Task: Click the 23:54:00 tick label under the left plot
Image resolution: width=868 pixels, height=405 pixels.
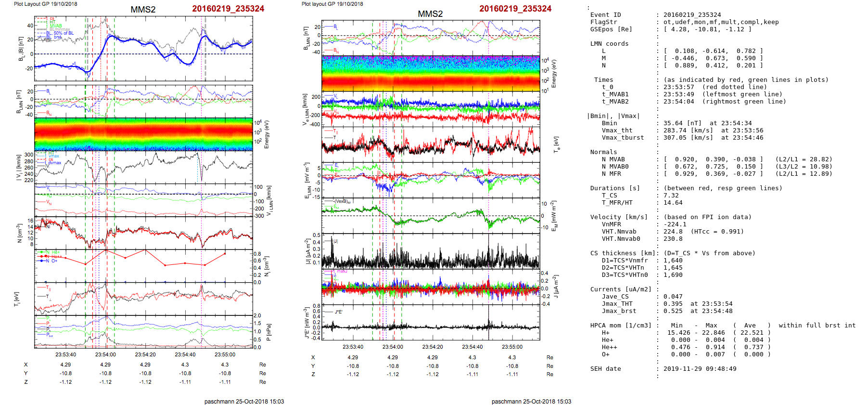Action: 105,354
